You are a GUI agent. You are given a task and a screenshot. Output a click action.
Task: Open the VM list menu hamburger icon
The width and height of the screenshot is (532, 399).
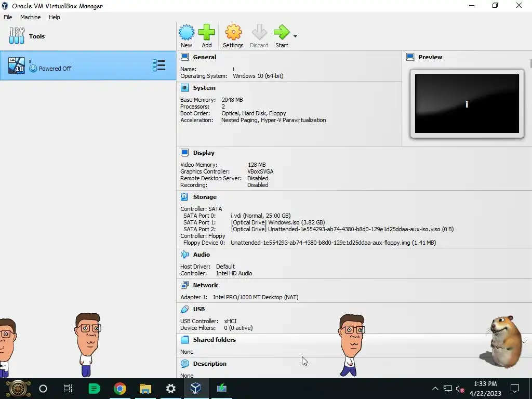click(x=159, y=65)
